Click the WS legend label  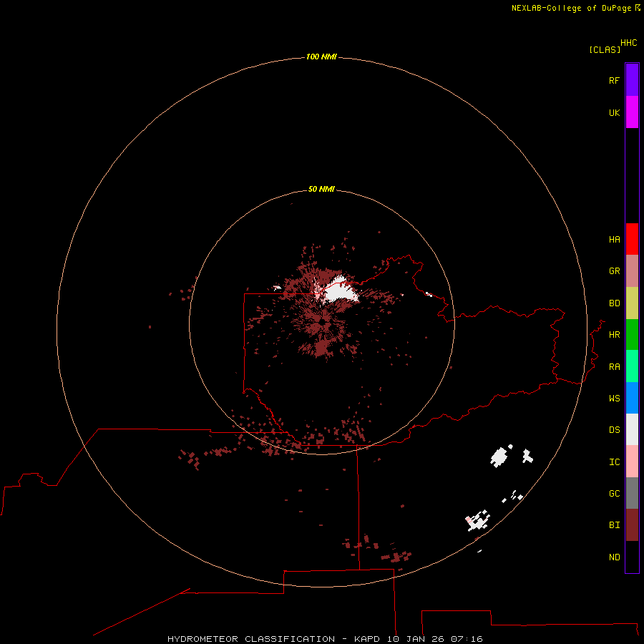pos(615,398)
